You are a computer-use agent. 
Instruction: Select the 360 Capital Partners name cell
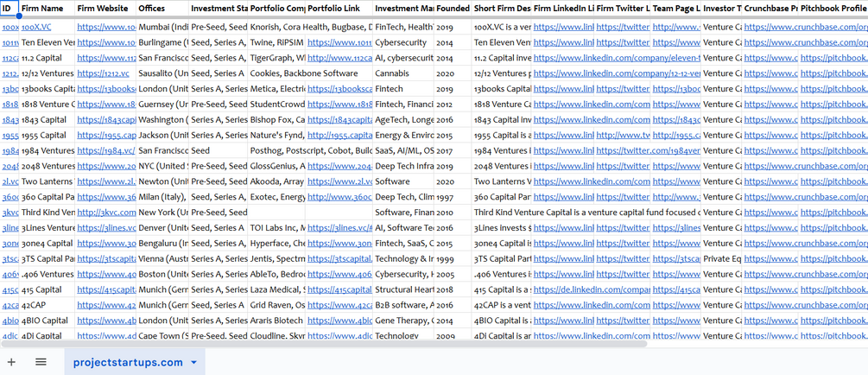click(x=48, y=197)
